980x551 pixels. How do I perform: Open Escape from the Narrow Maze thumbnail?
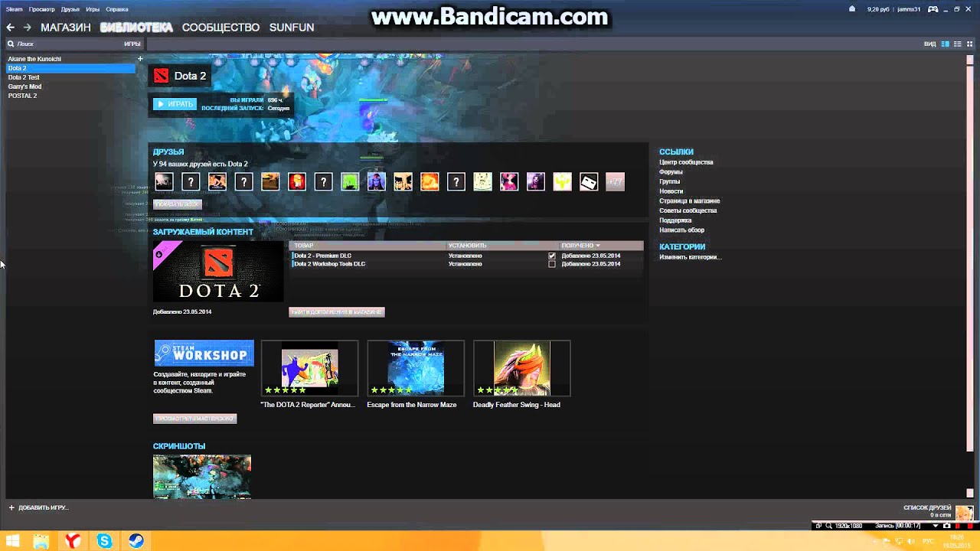point(416,369)
